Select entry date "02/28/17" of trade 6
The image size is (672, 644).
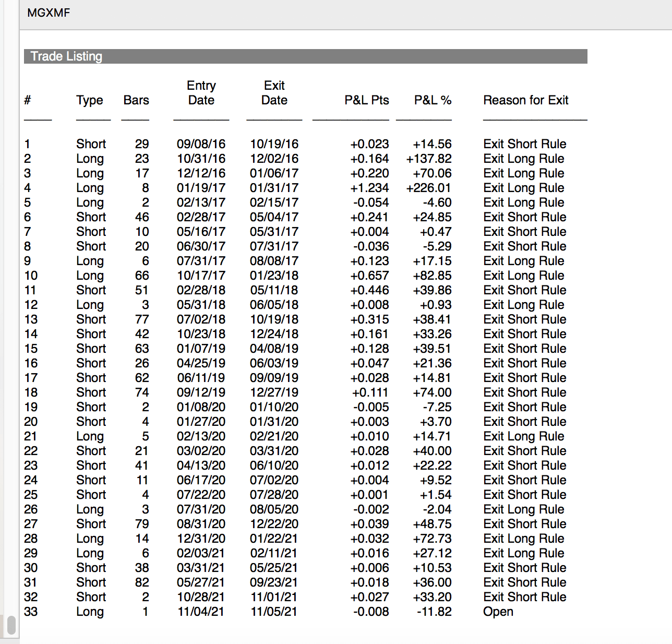[x=201, y=217]
